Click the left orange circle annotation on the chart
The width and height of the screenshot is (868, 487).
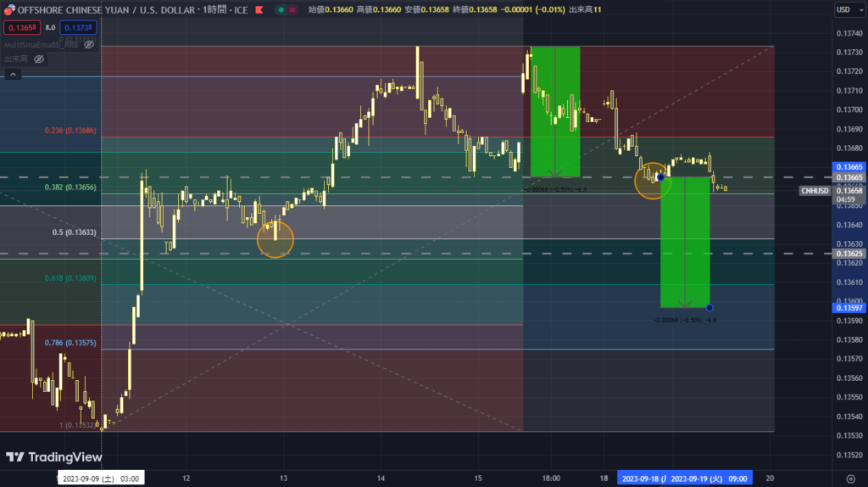275,238
